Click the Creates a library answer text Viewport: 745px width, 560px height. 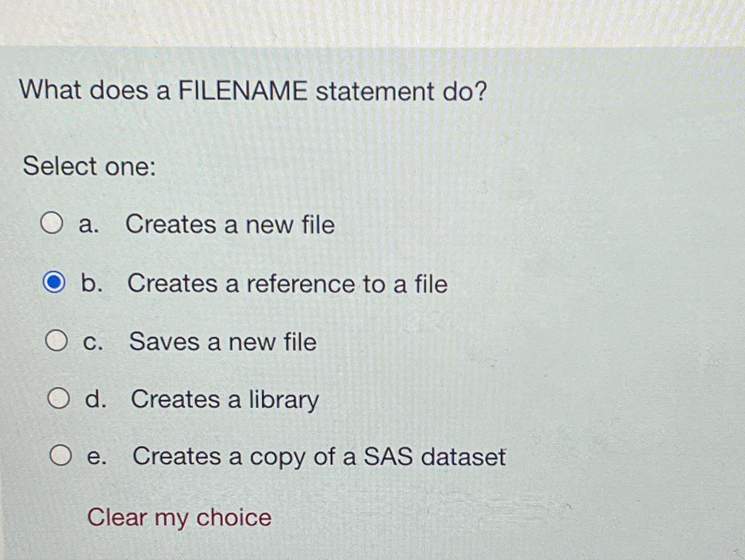coord(225,400)
